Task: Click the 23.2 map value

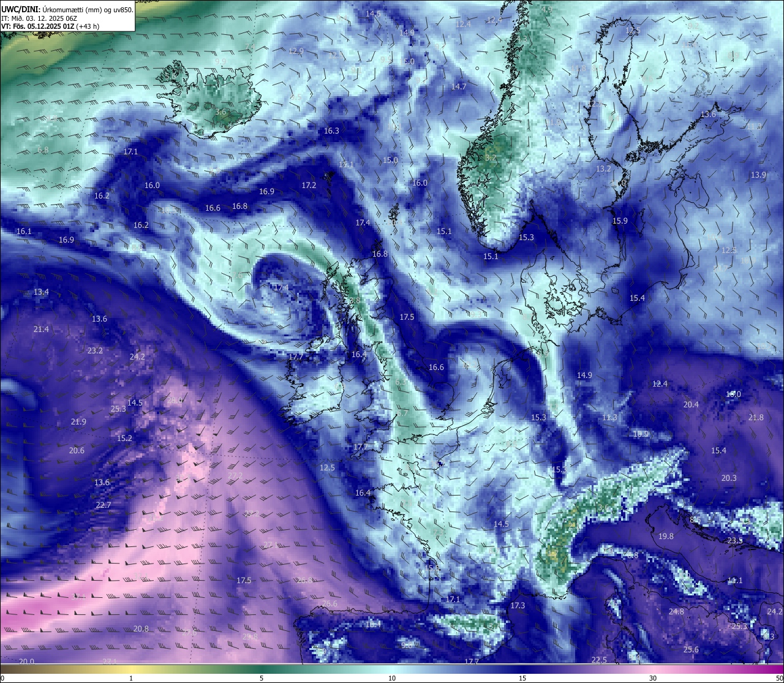Action: tap(95, 350)
